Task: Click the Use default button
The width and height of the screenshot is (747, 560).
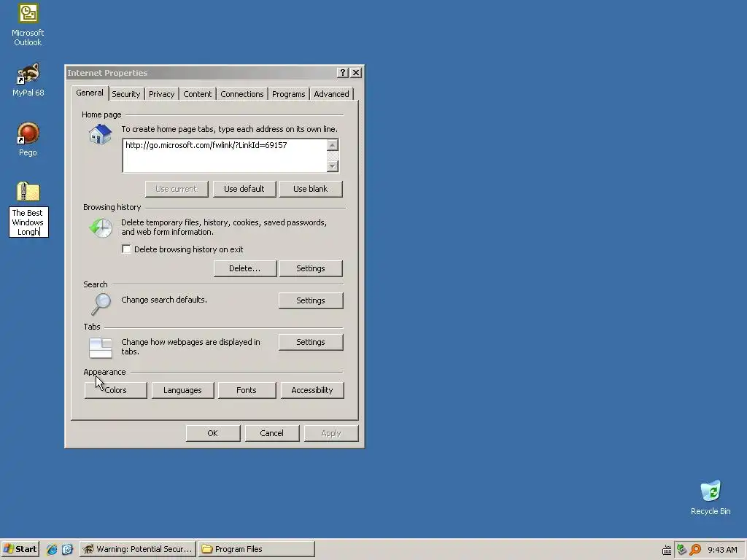Action: coord(244,189)
